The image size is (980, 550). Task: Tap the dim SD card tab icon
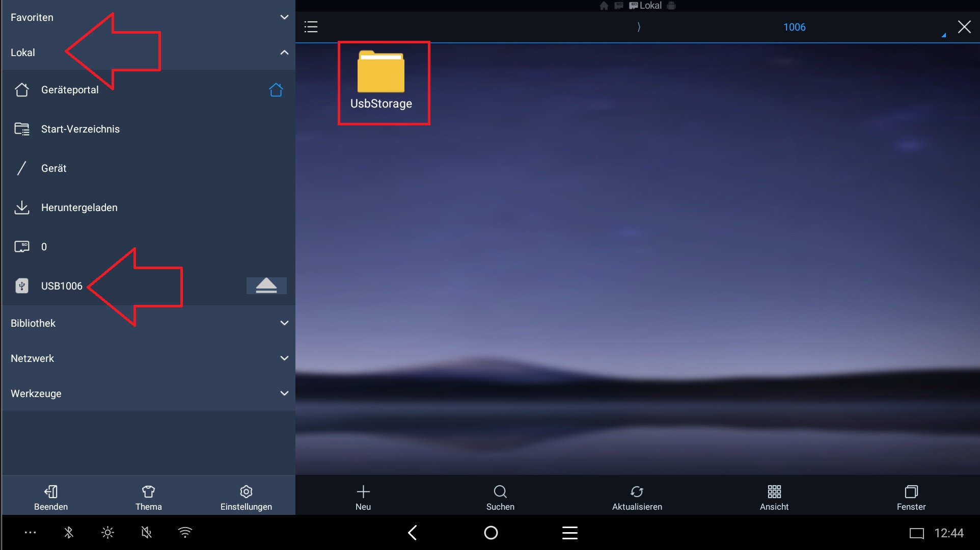[x=619, y=6]
